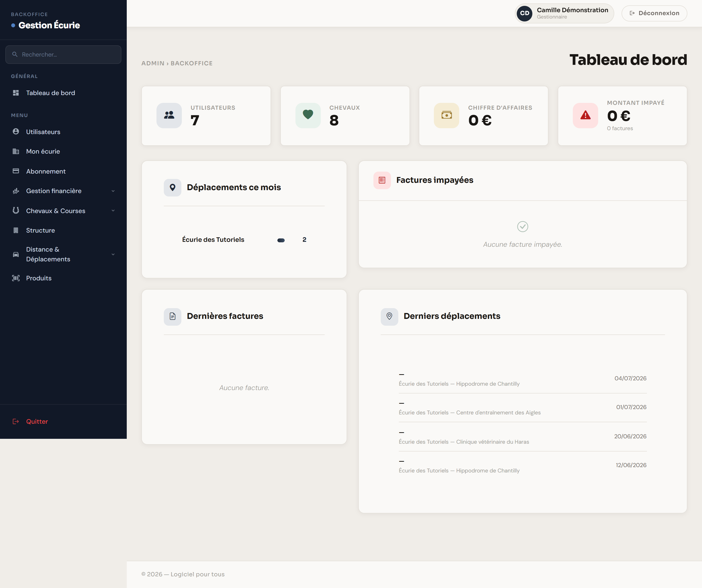
Task: Expand the Gestion financière submenu chevron
Action: (x=113, y=191)
